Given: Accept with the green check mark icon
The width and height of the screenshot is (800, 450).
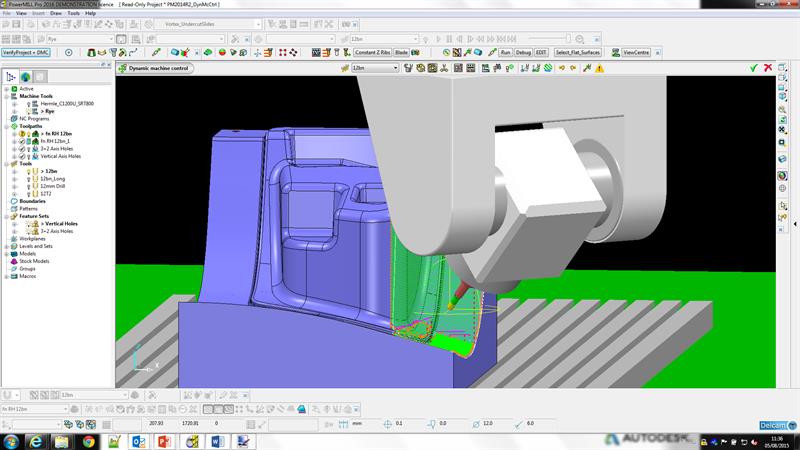Looking at the screenshot, I should (x=754, y=68).
